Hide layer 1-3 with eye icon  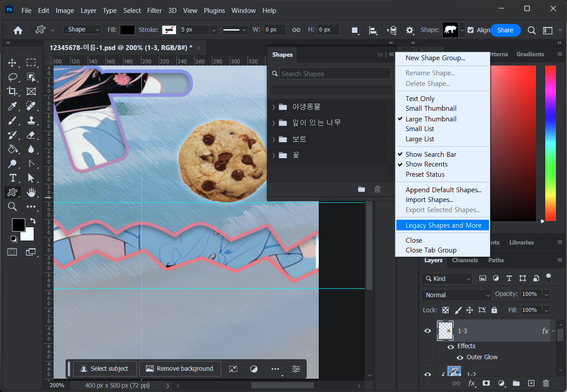428,331
